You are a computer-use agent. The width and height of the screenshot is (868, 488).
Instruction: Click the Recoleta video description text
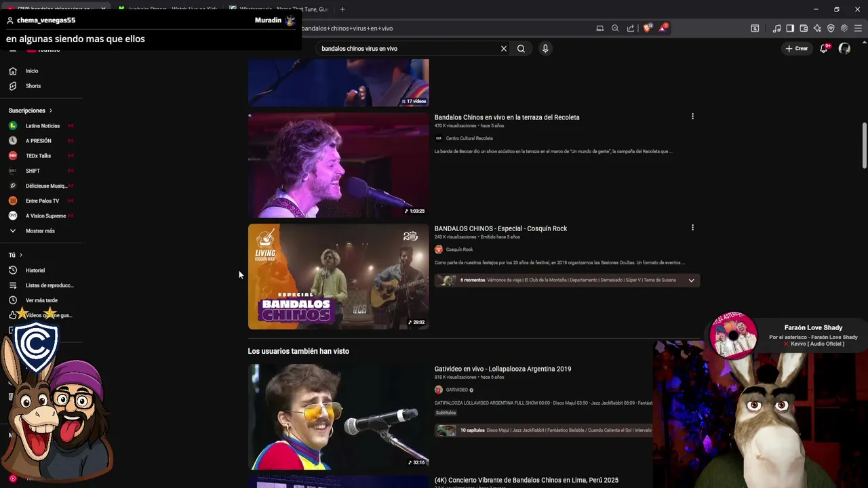point(553,151)
